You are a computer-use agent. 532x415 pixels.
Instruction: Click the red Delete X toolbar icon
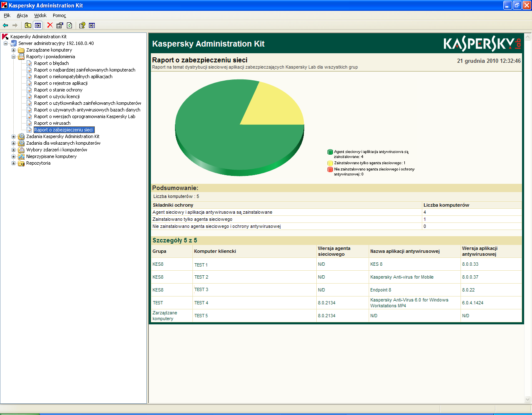[50, 25]
